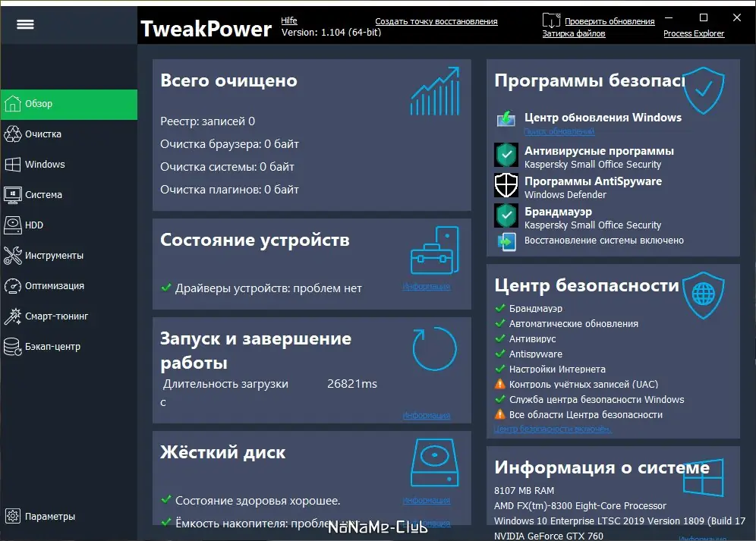Launch Process Explorer
Screen dimensions: 756x541
(x=694, y=33)
